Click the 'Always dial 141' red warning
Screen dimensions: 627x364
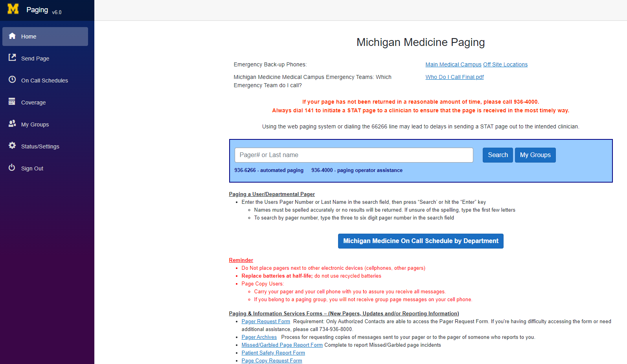[421, 110]
